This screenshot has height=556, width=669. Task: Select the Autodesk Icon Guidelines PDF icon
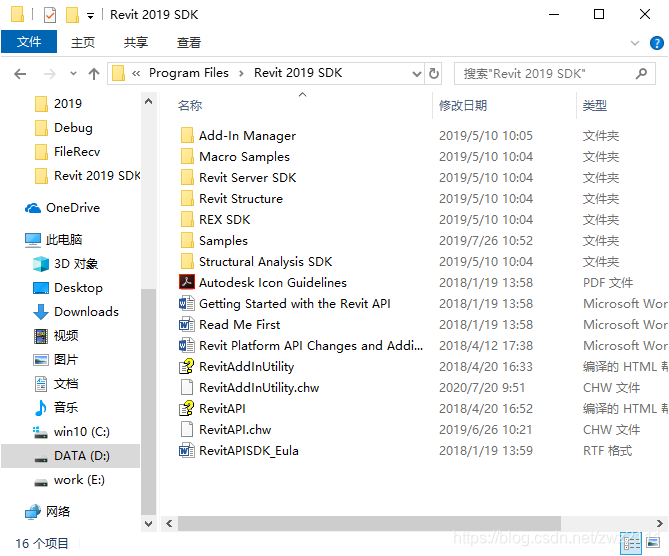click(187, 282)
